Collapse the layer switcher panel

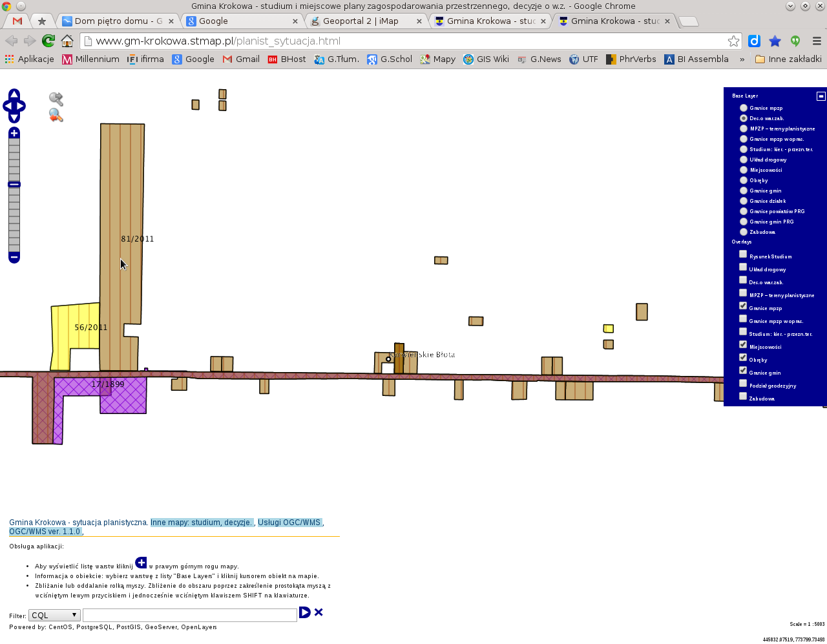point(821,96)
